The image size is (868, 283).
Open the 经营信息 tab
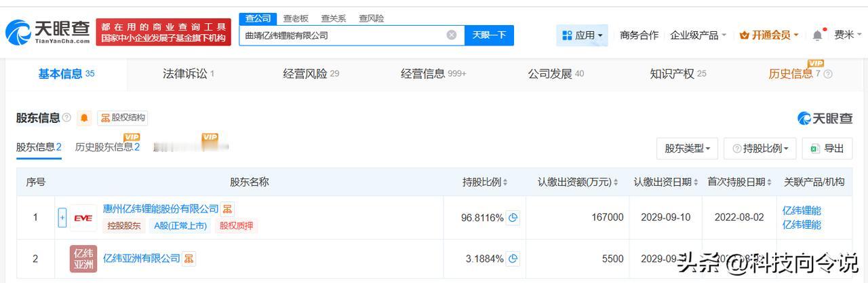[433, 74]
